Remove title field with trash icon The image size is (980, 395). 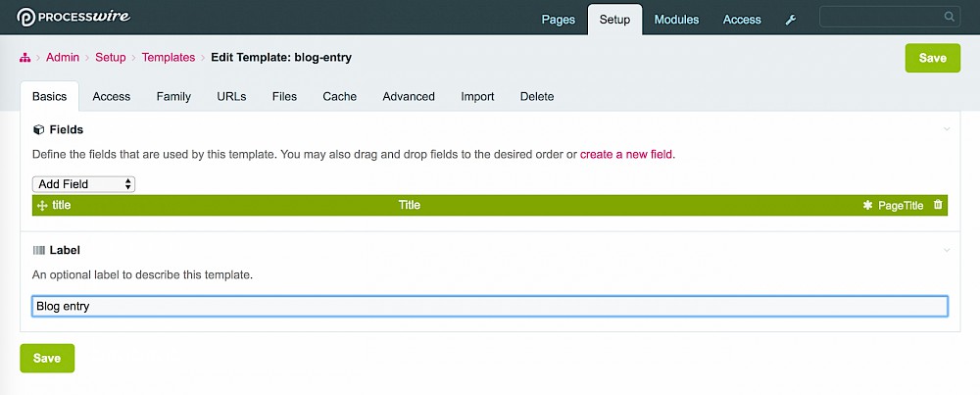938,205
